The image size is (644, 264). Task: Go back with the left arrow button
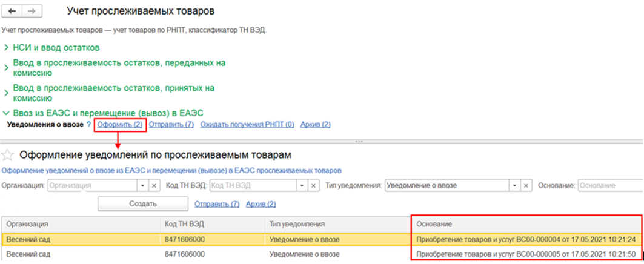click(x=12, y=11)
